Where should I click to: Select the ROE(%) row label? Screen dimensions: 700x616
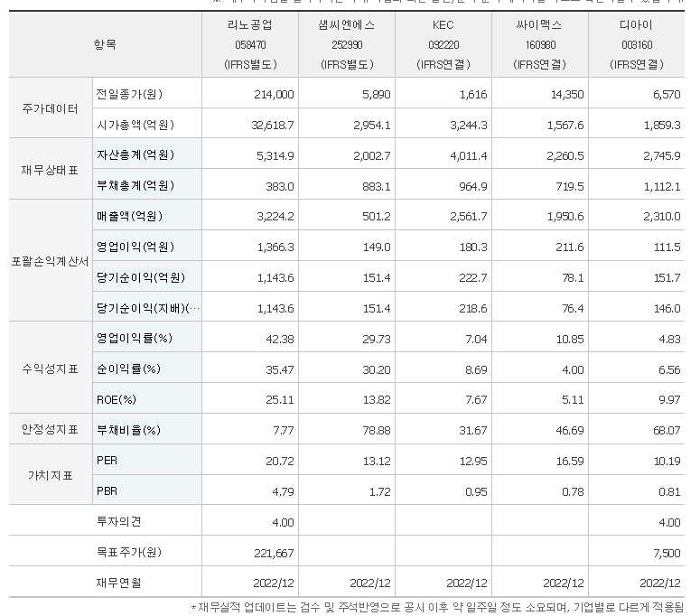117,399
